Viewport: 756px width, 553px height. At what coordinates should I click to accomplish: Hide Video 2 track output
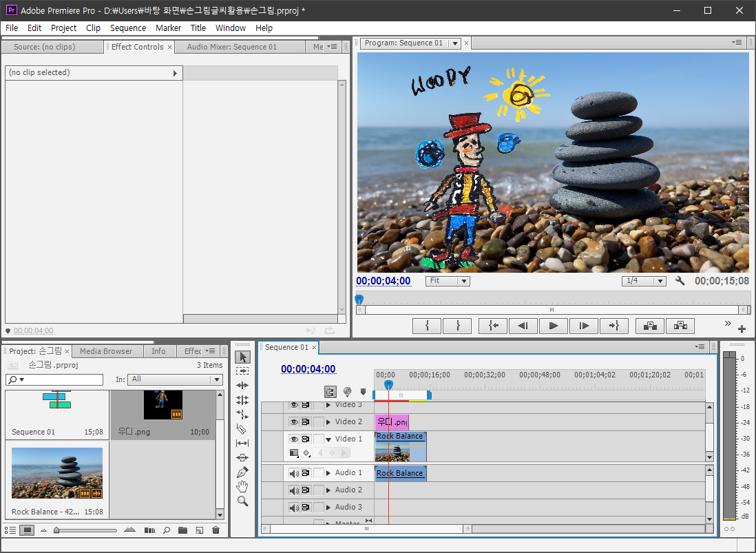coord(293,422)
